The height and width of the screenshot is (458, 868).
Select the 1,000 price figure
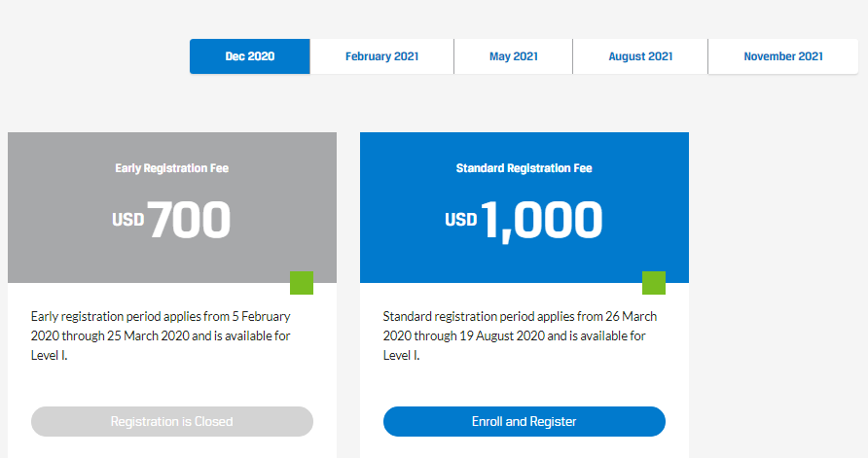(542, 220)
